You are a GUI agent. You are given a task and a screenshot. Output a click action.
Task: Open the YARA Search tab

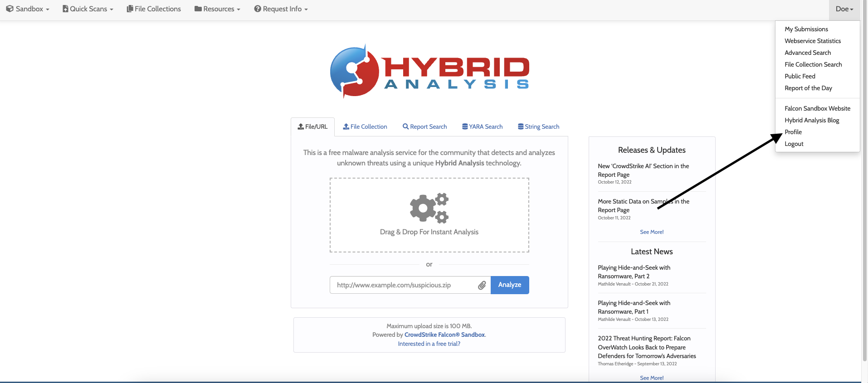[x=482, y=127]
